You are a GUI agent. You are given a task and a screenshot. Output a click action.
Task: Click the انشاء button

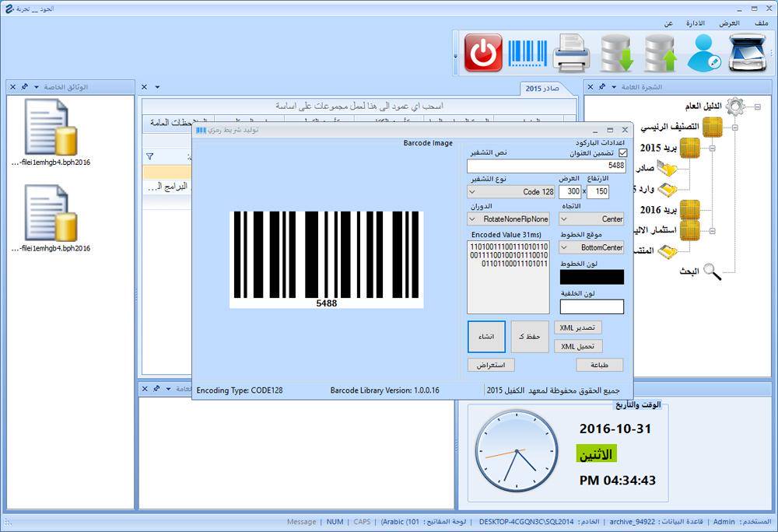(x=486, y=337)
